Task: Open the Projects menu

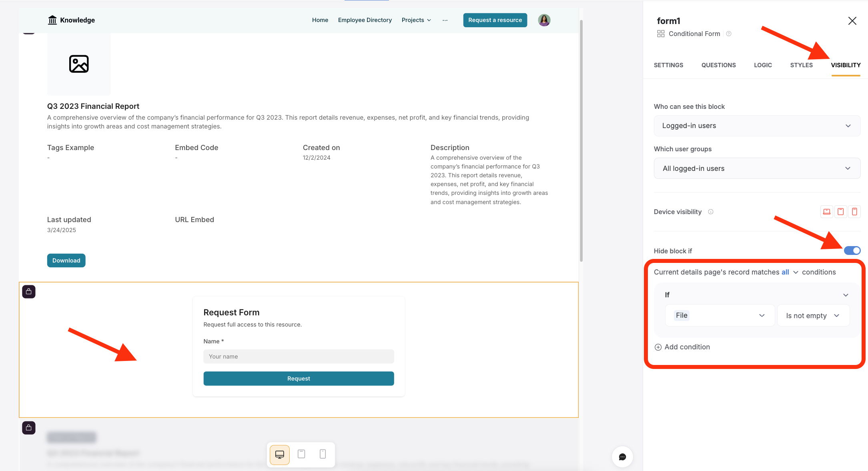Action: [x=416, y=20]
